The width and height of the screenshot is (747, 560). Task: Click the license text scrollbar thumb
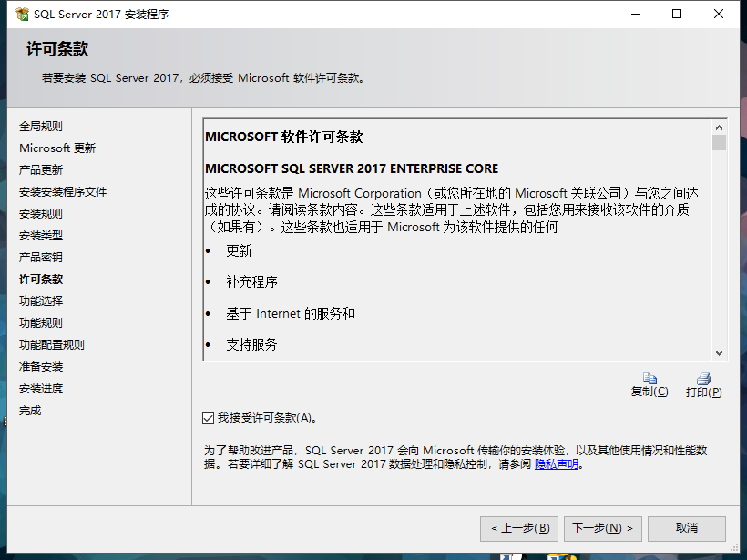coord(720,143)
